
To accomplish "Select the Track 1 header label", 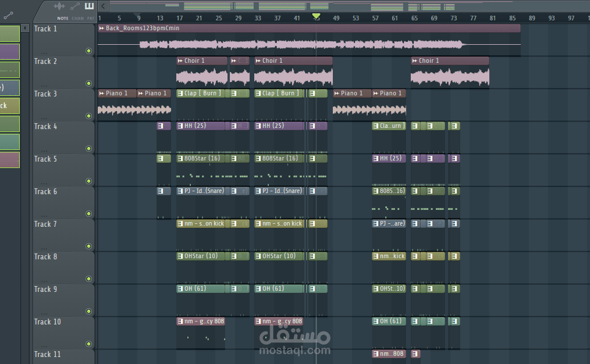I will pos(45,28).
